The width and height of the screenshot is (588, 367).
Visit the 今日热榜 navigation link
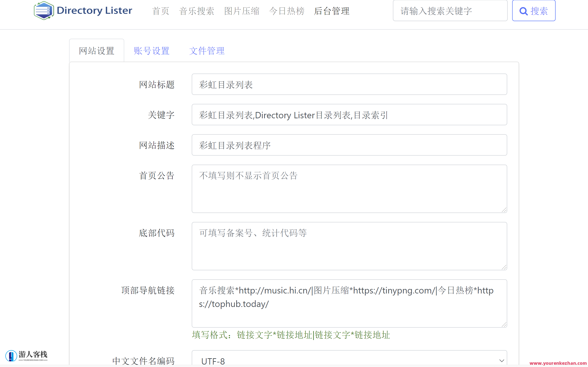[287, 11]
